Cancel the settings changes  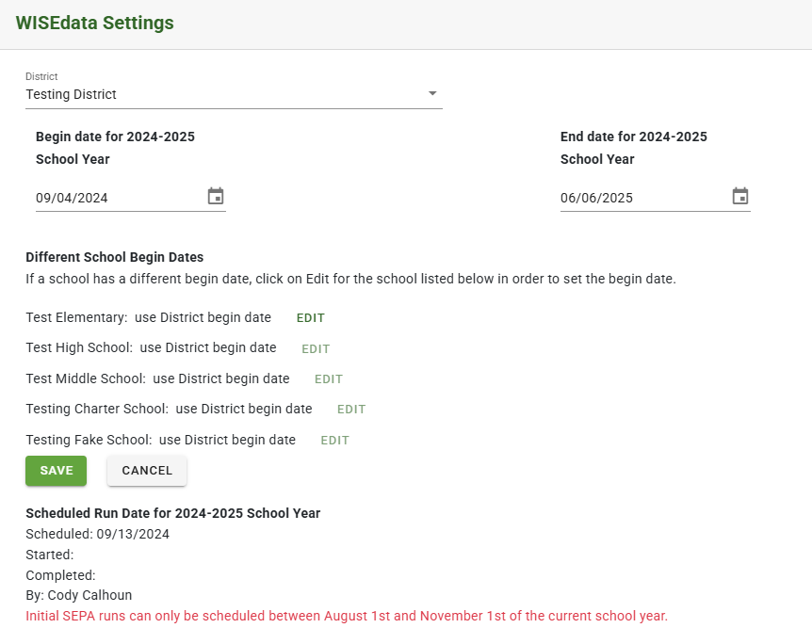click(x=147, y=471)
